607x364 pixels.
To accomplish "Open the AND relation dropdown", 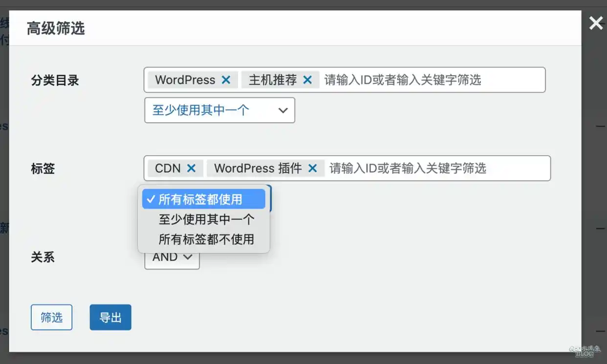I will point(172,257).
